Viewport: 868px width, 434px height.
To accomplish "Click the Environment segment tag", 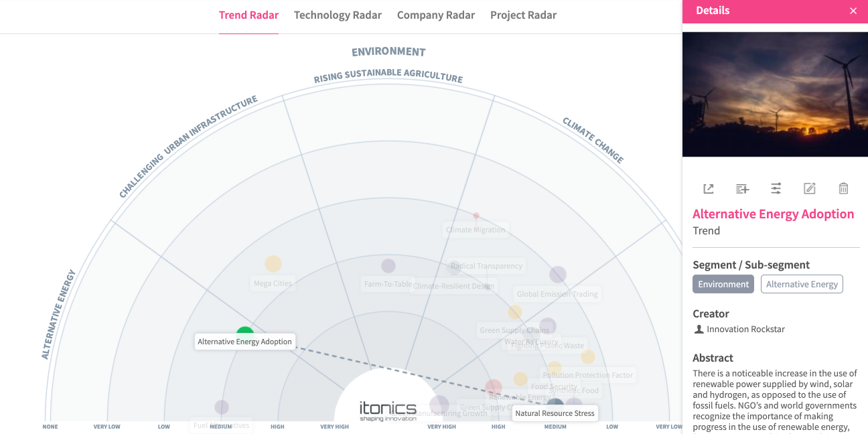I will click(x=723, y=284).
